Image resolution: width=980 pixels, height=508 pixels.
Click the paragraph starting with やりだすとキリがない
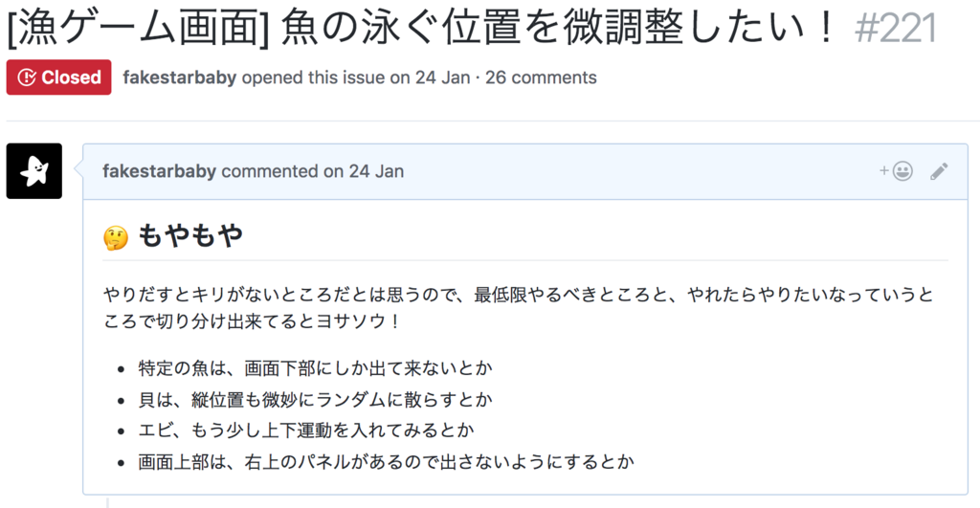point(519,307)
